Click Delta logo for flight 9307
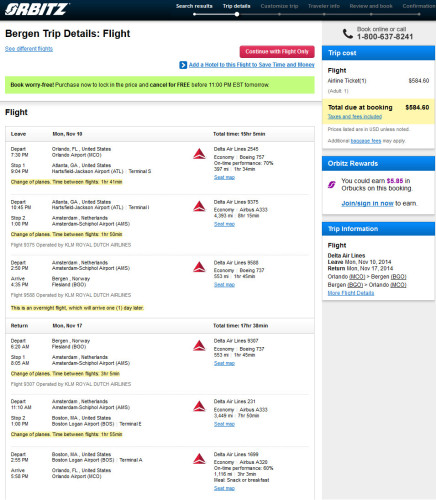 click(x=199, y=345)
